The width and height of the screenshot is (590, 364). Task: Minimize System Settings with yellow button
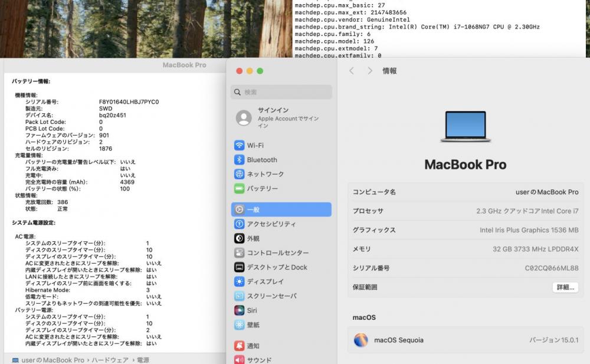coord(250,71)
